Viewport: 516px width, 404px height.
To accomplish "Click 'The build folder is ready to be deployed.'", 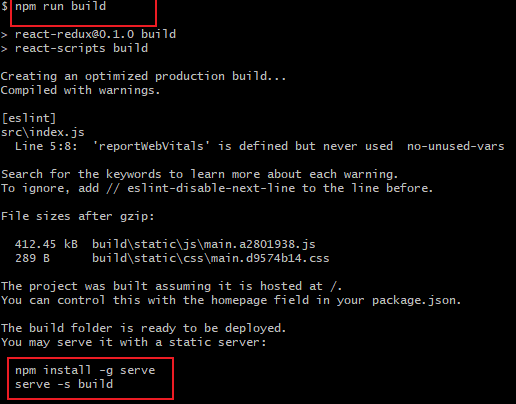I will pos(143,328).
